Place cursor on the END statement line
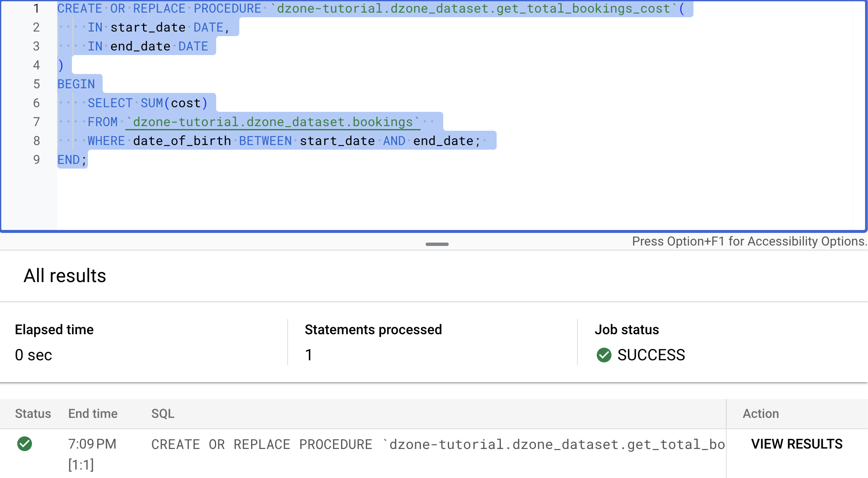868x478 pixels. pyautogui.click(x=71, y=159)
